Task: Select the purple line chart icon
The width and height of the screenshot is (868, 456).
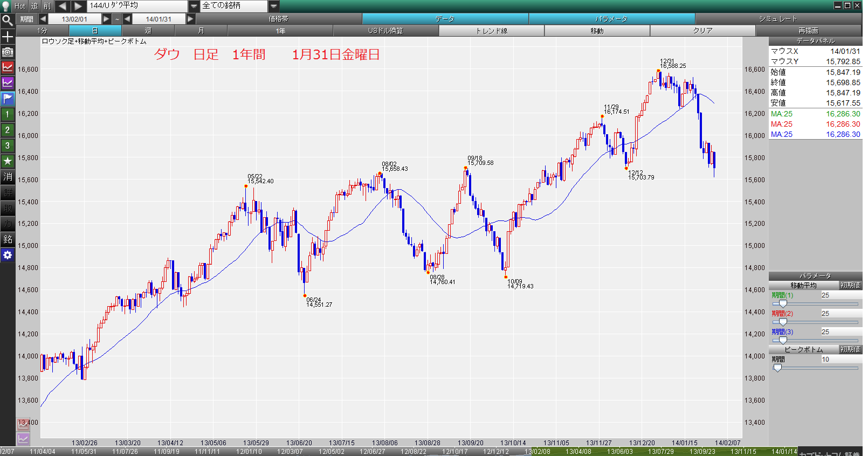Action: click(x=8, y=83)
